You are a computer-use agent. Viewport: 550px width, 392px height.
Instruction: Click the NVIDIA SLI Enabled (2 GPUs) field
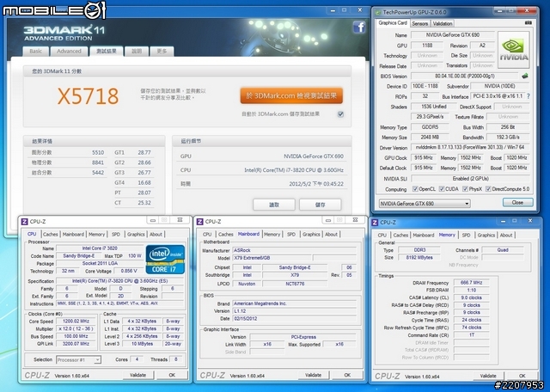click(470, 179)
